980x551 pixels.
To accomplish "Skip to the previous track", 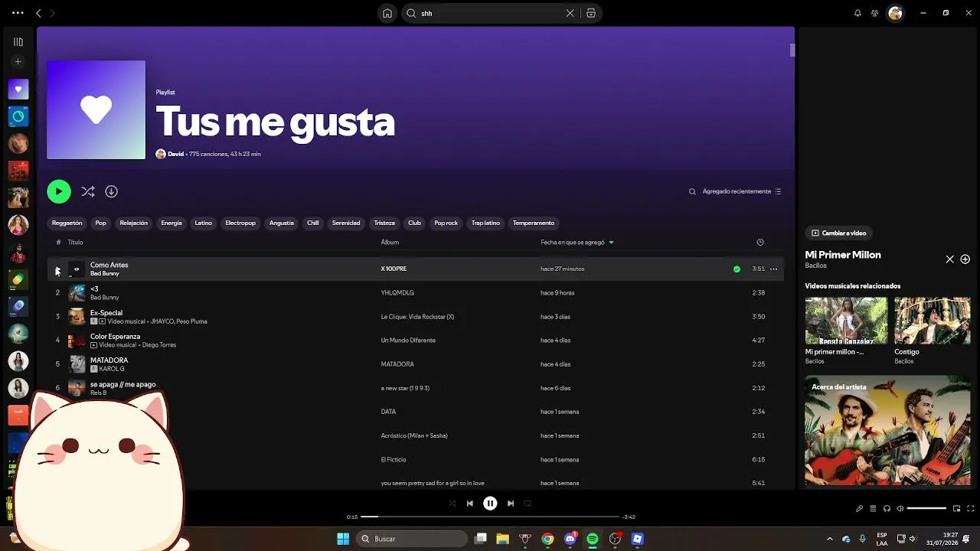I will 469,504.
